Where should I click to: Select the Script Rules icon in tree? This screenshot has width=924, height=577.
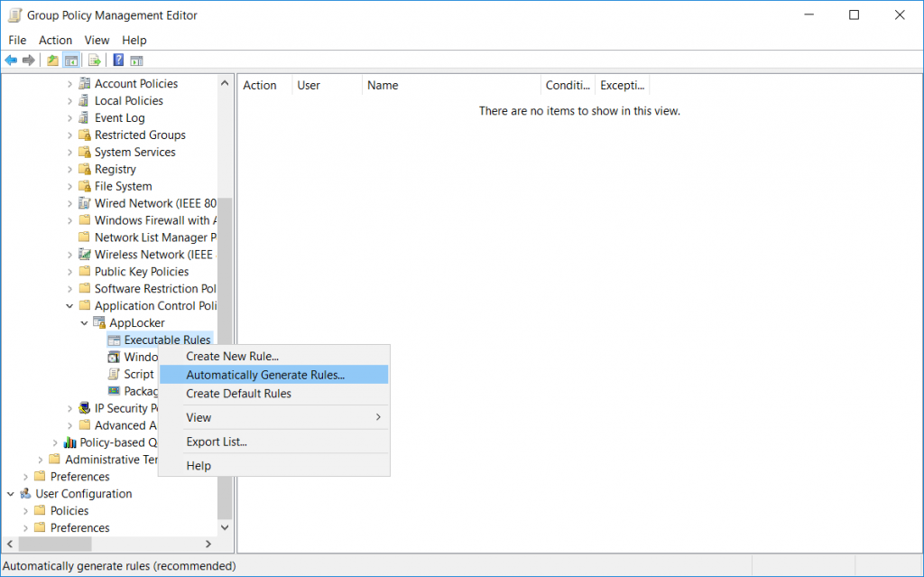pos(114,374)
